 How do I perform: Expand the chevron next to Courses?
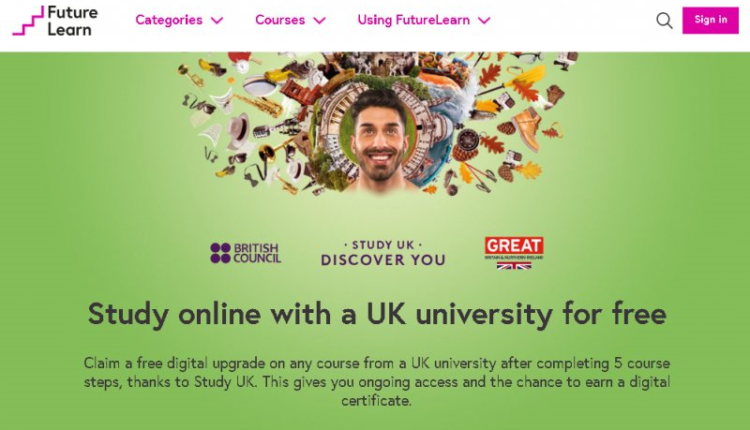320,21
